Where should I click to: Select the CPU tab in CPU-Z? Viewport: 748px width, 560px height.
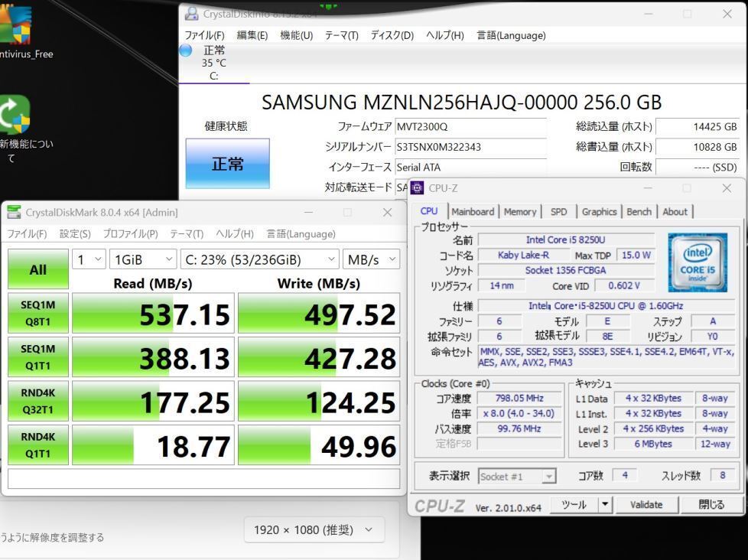pyautogui.click(x=429, y=211)
